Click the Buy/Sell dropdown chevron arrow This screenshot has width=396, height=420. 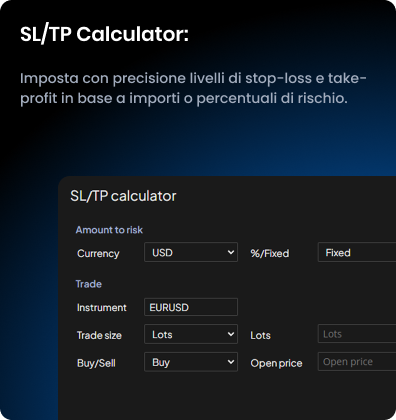[231, 362]
